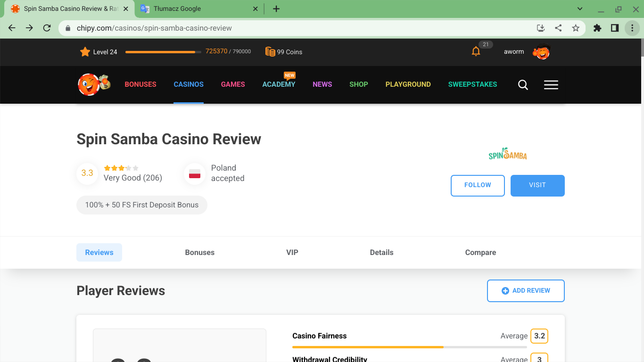Click the aworm profile avatar
Image resolution: width=644 pixels, height=362 pixels.
[542, 52]
